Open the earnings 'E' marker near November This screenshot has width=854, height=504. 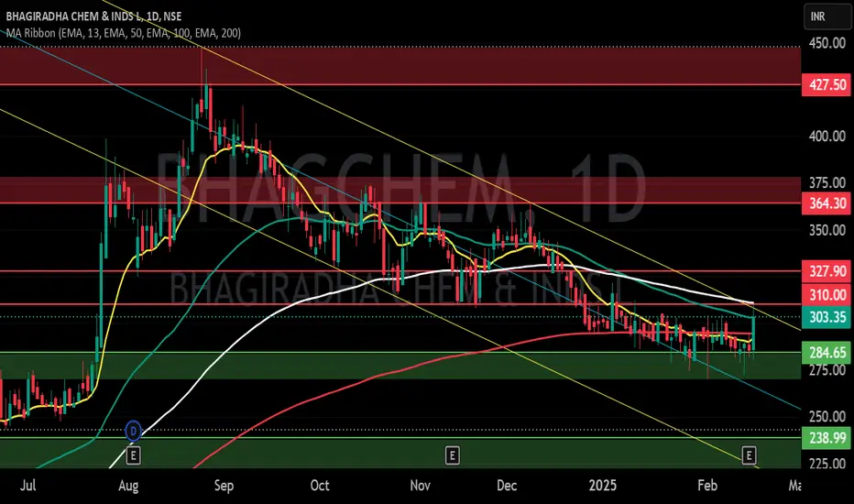[x=452, y=455]
